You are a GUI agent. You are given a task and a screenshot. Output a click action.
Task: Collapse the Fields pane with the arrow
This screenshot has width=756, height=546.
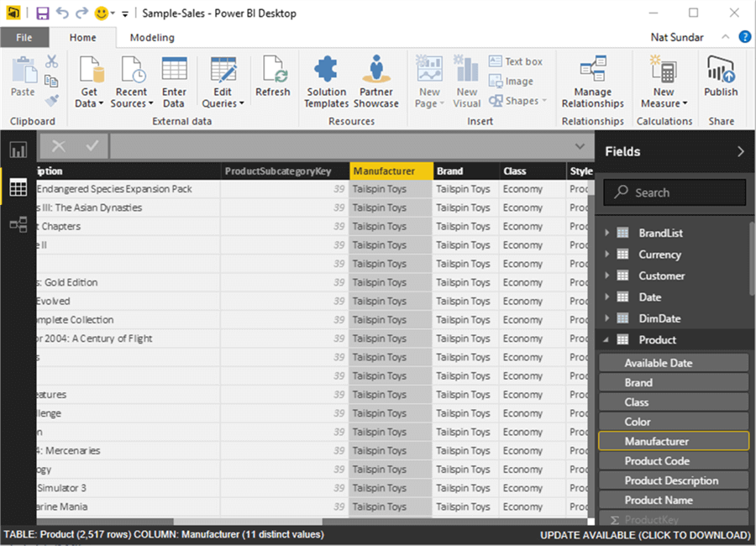click(x=741, y=151)
